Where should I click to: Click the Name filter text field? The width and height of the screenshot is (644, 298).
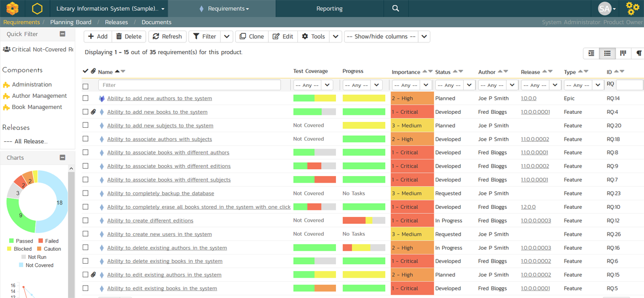189,85
